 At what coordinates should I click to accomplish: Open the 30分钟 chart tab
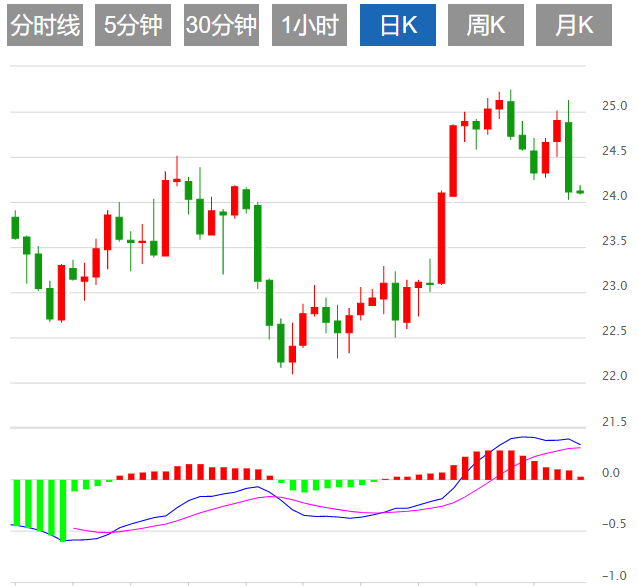tap(220, 26)
